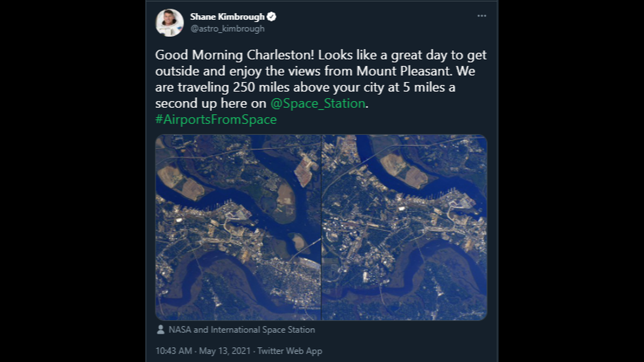Click the person icon before the photo attribution
This screenshot has width=644, height=362.
click(161, 329)
